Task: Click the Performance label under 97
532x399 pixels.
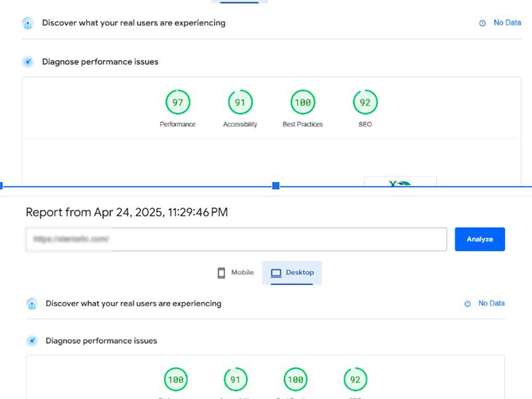Action: tap(178, 124)
